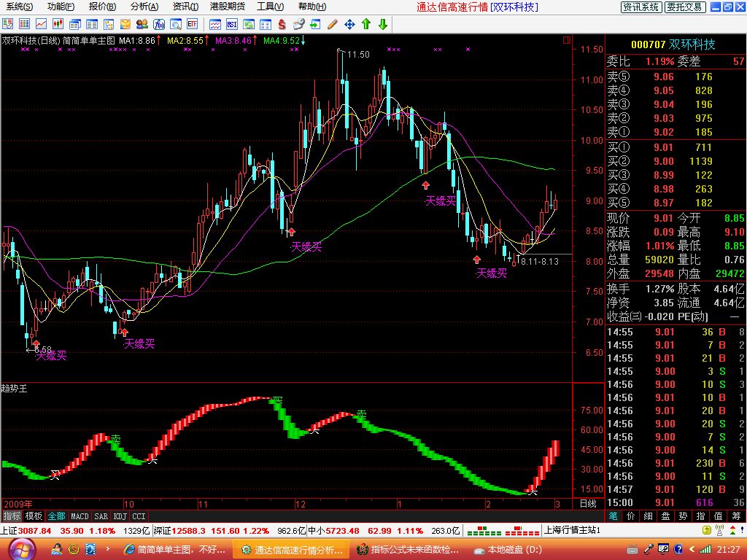Click the 资讯系统 button

coord(641,7)
